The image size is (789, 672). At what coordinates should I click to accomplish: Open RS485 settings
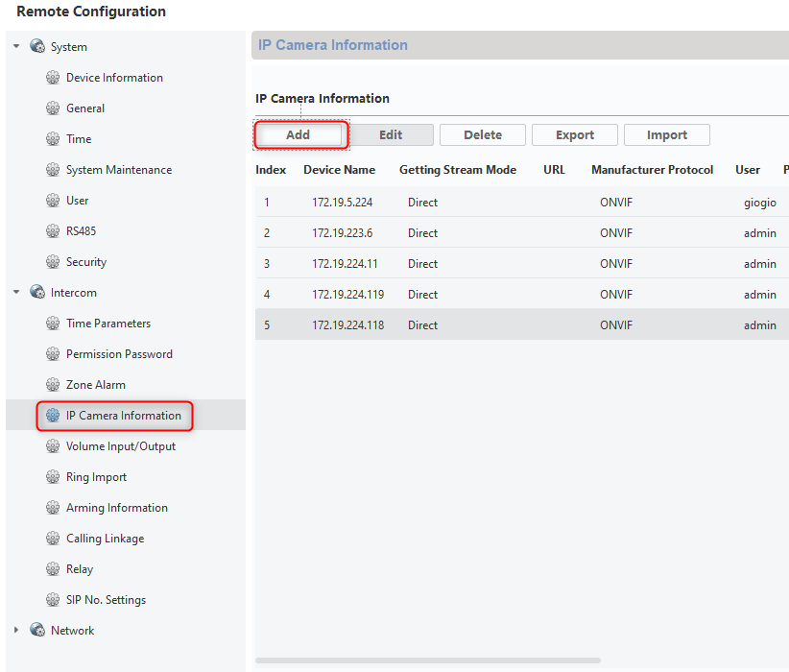[x=81, y=231]
